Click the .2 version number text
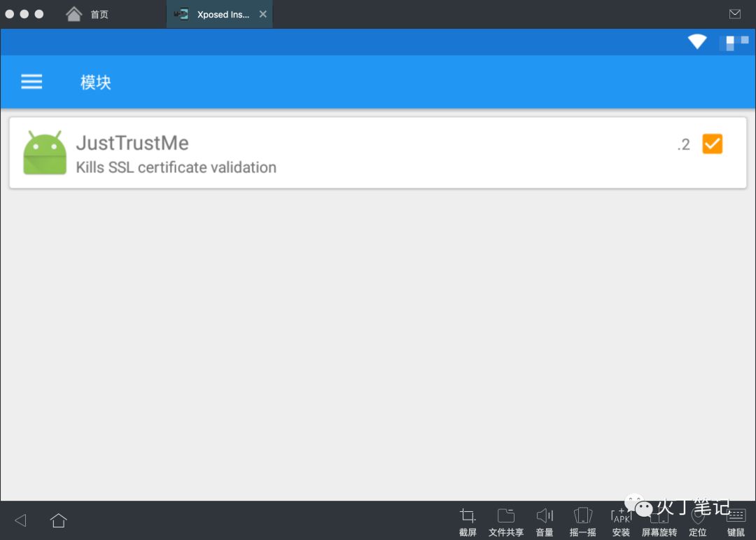Image resolution: width=756 pixels, height=540 pixels. coord(684,144)
